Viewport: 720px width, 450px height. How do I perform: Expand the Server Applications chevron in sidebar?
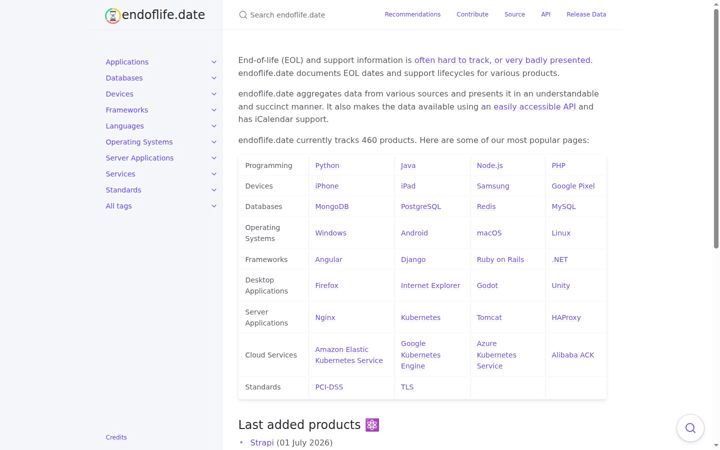pos(214,158)
